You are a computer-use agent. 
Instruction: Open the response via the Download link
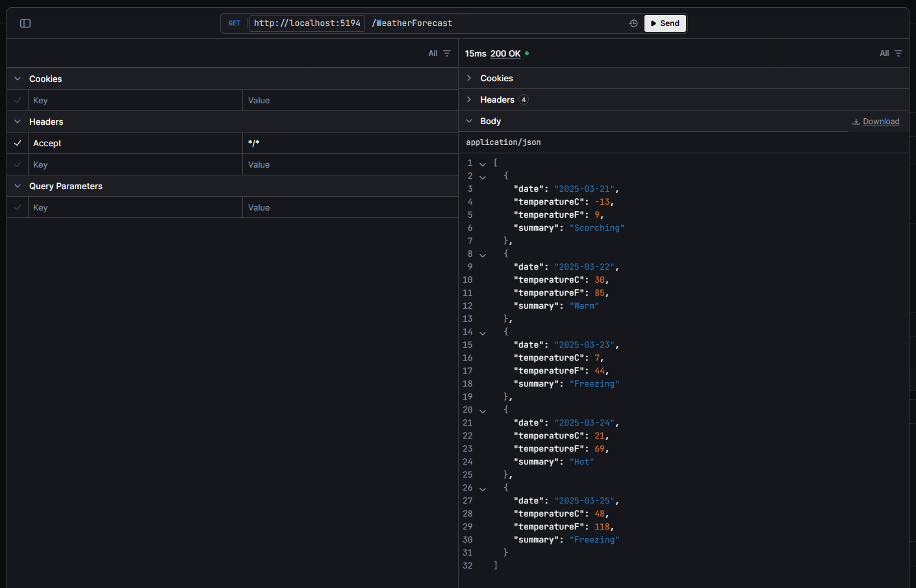pyautogui.click(x=880, y=121)
